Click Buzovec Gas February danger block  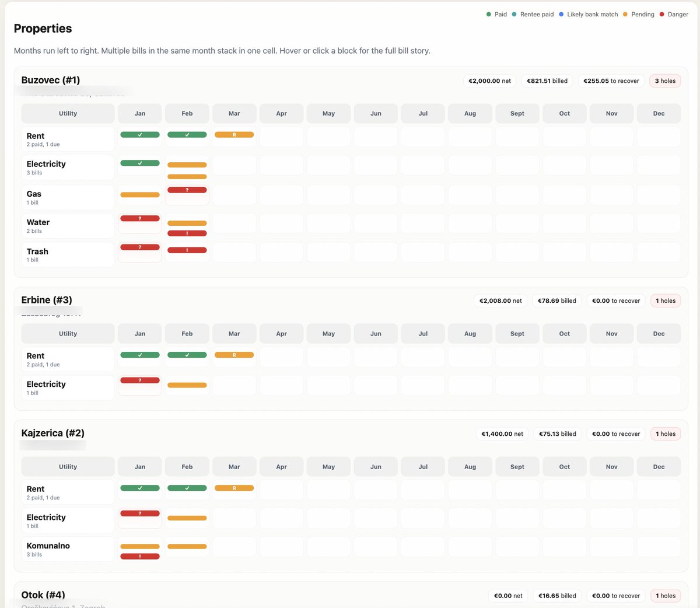187,190
